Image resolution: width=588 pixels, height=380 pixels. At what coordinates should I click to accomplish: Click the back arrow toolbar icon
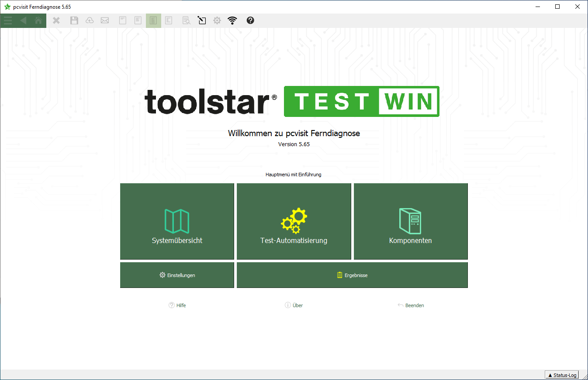pos(23,21)
